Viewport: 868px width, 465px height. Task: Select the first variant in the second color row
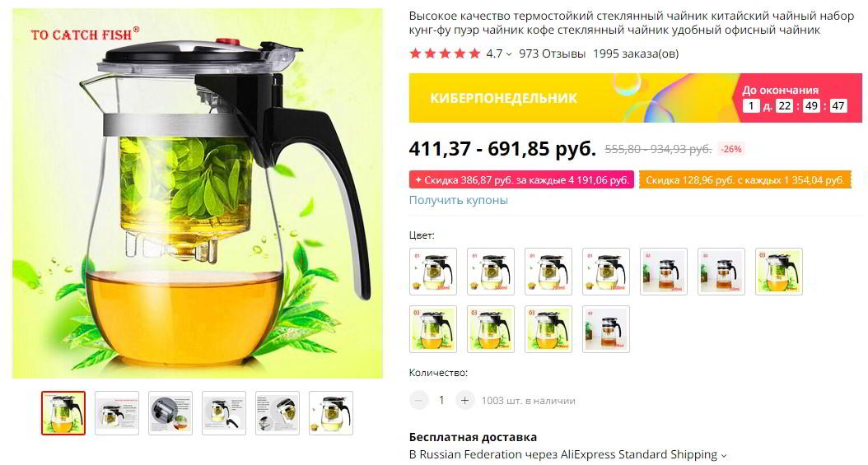pyautogui.click(x=433, y=329)
